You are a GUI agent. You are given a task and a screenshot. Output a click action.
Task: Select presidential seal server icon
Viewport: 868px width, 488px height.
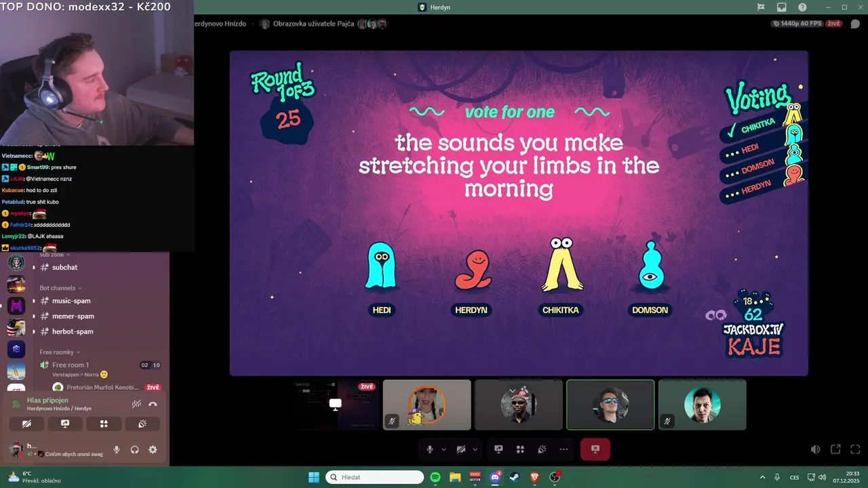(16, 263)
